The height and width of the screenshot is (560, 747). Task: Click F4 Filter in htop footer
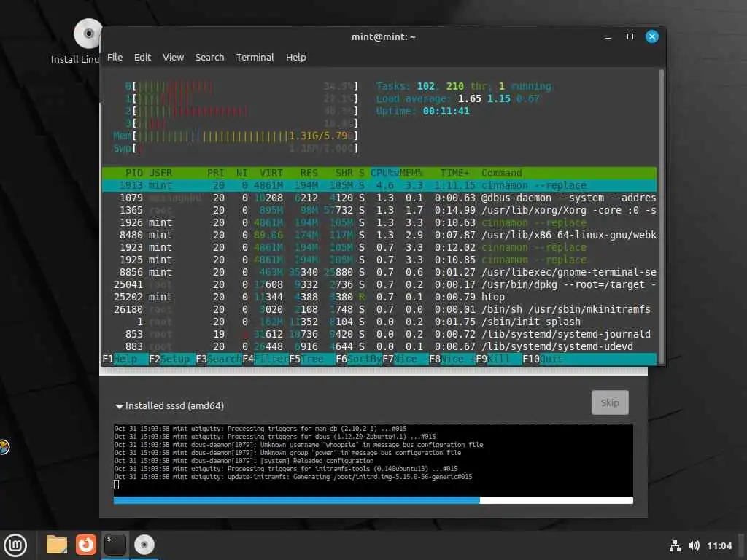click(266, 359)
